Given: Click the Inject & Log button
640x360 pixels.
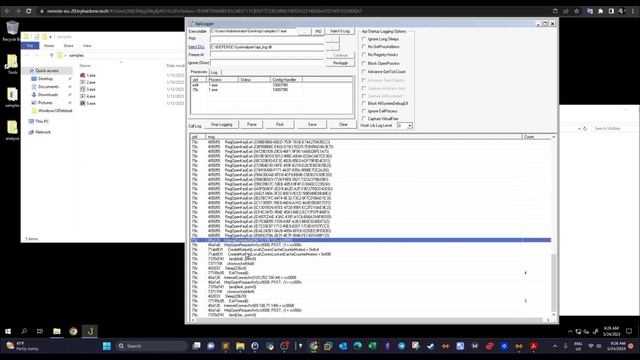Looking at the screenshot, I should click(x=340, y=31).
